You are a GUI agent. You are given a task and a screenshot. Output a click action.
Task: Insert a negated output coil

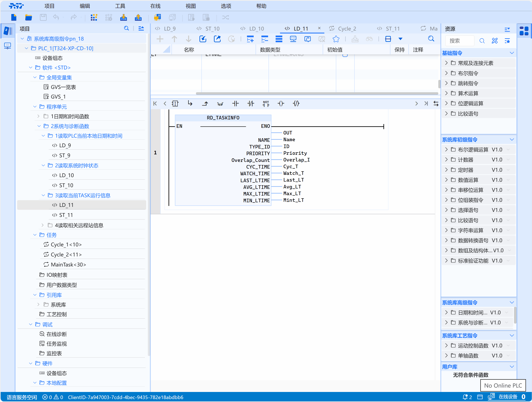pyautogui.click(x=296, y=104)
